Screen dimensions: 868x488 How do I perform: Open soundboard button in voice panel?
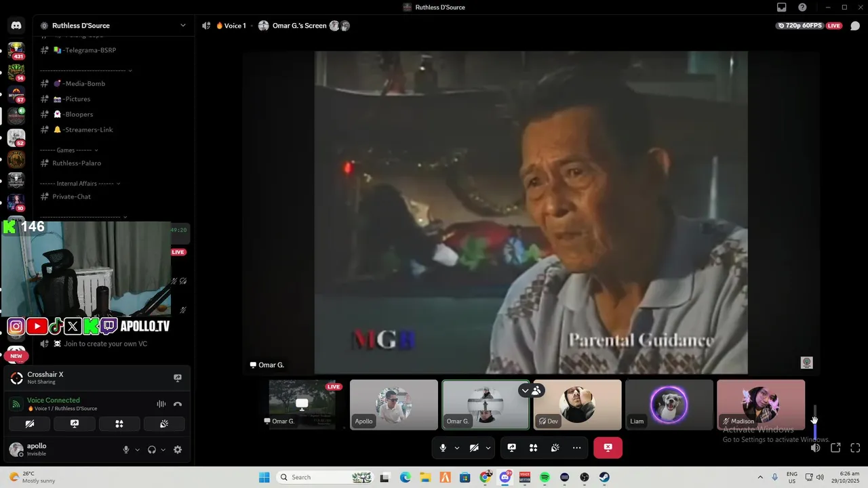pos(163,424)
